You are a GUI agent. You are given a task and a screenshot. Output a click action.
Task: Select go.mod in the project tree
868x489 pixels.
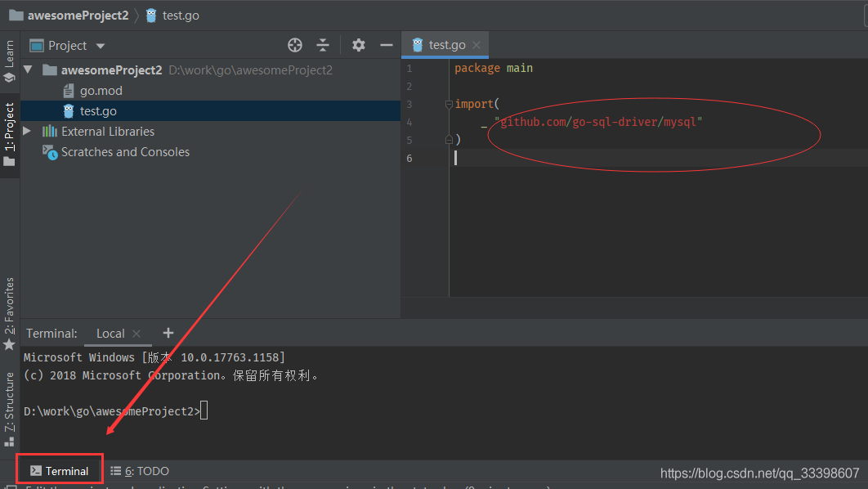point(101,91)
